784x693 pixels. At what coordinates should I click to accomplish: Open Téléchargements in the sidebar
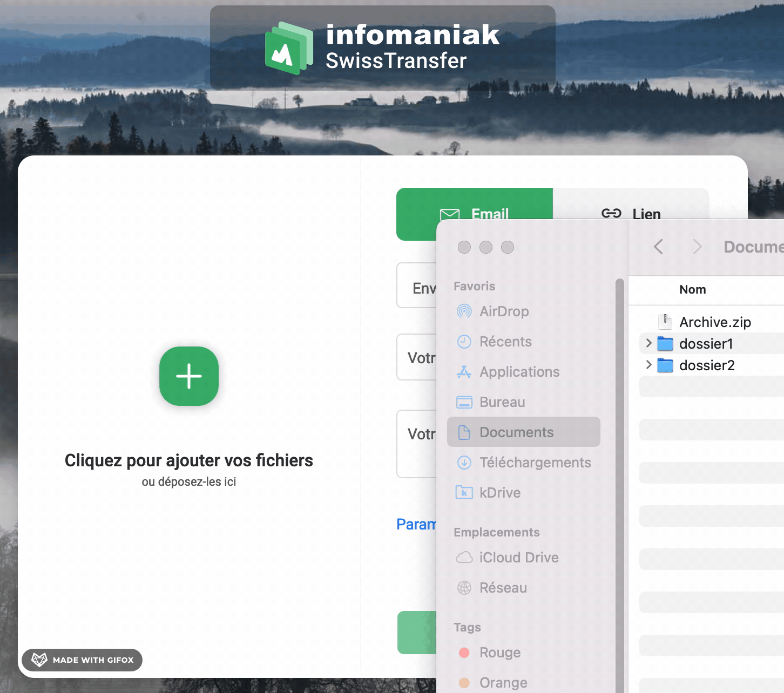pyautogui.click(x=535, y=463)
